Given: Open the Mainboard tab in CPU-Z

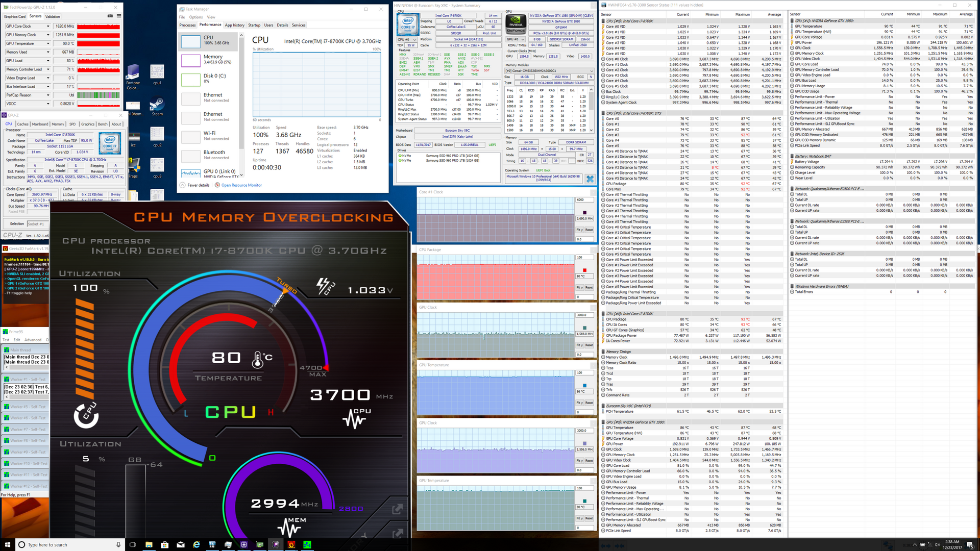Looking at the screenshot, I should coord(40,124).
